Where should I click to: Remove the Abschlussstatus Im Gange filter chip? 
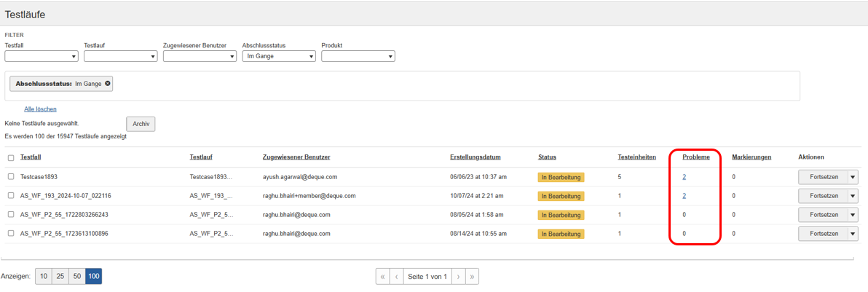click(108, 84)
